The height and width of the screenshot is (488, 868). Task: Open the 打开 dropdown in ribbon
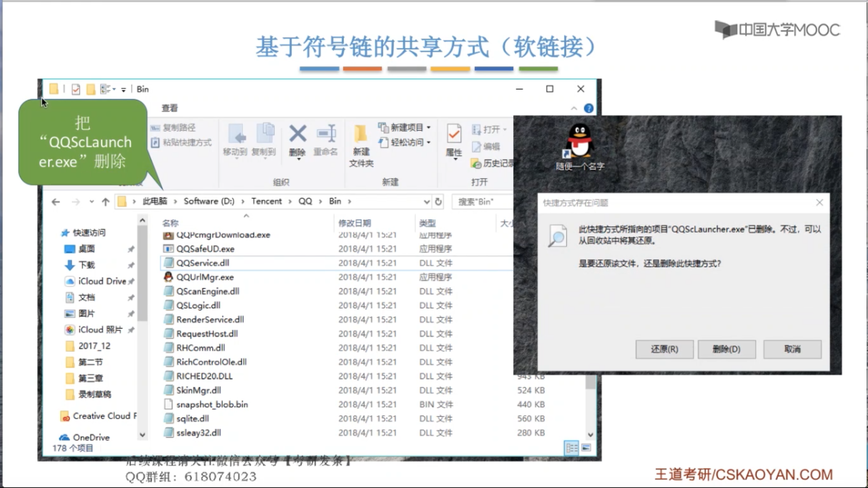coord(489,130)
